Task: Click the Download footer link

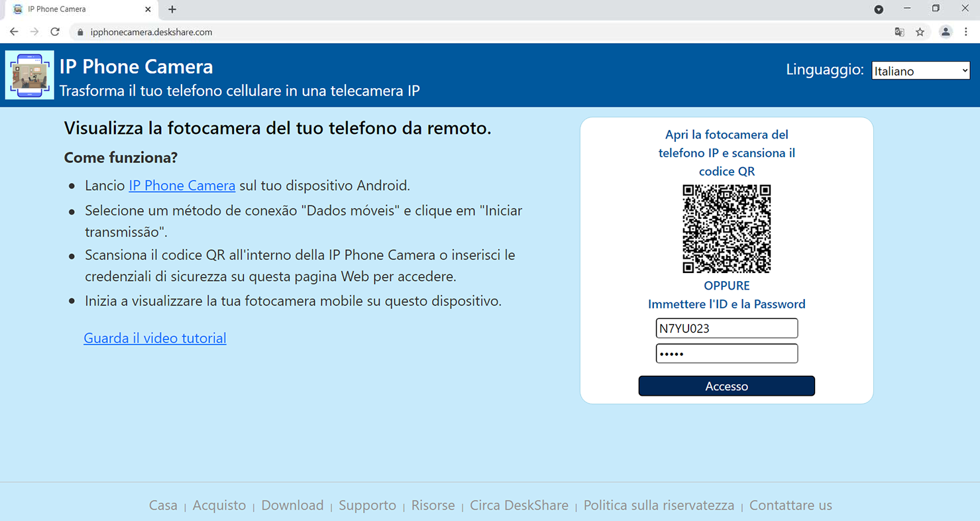Action: [x=292, y=505]
